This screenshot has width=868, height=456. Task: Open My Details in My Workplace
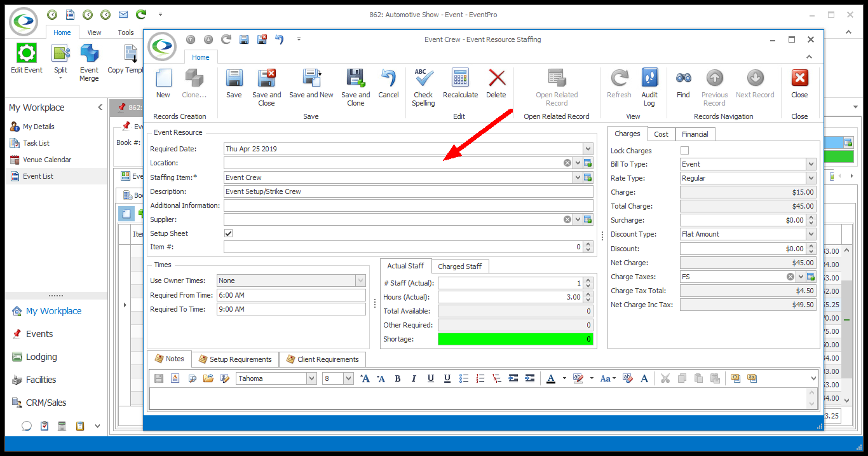point(39,127)
